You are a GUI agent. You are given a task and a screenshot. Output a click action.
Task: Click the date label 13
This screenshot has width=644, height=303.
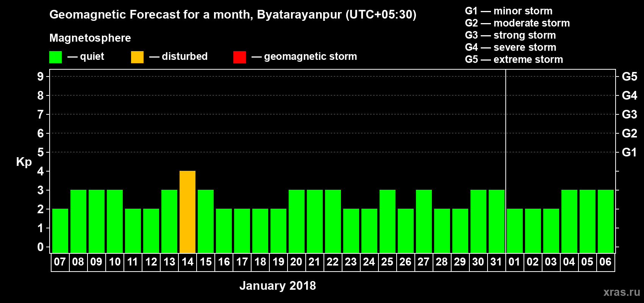pos(169,262)
